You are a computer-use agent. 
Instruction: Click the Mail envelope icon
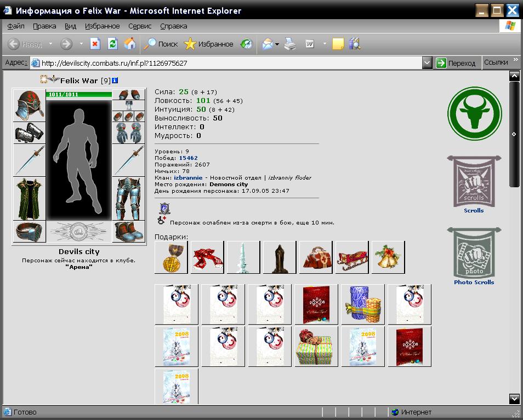268,44
